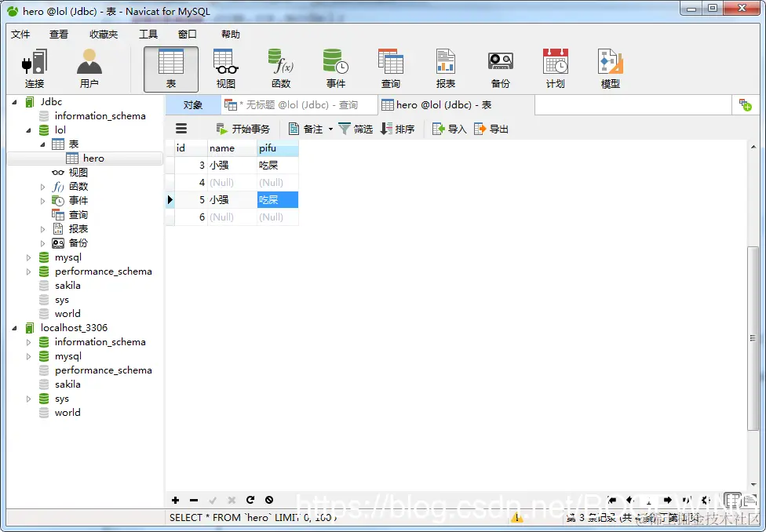The image size is (766, 532).
Task: Click the stop icon in bottom bar
Action: point(269,500)
